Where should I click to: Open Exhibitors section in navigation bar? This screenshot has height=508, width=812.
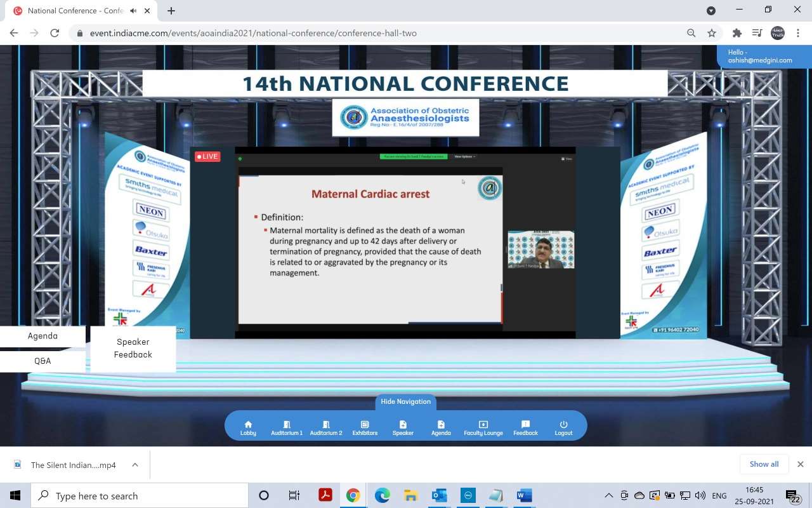point(365,428)
